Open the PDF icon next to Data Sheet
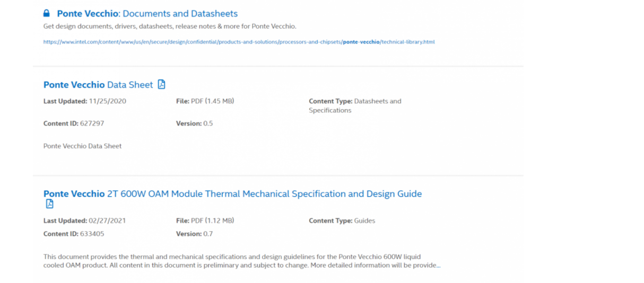 pyautogui.click(x=162, y=84)
